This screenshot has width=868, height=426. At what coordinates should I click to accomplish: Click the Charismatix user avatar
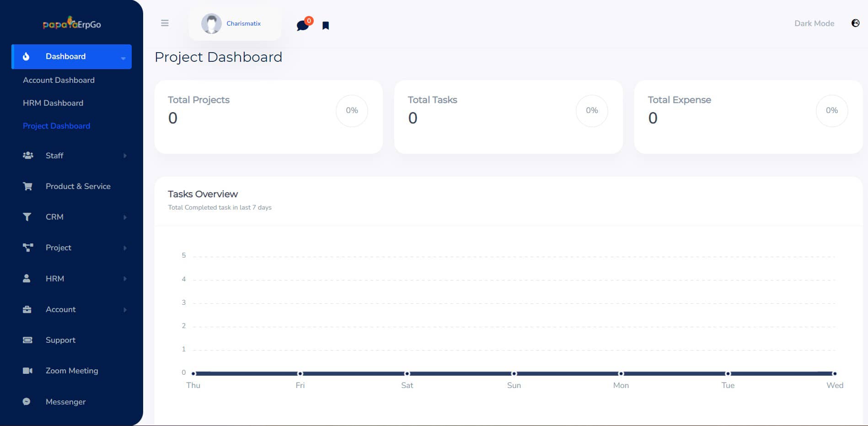click(x=211, y=23)
